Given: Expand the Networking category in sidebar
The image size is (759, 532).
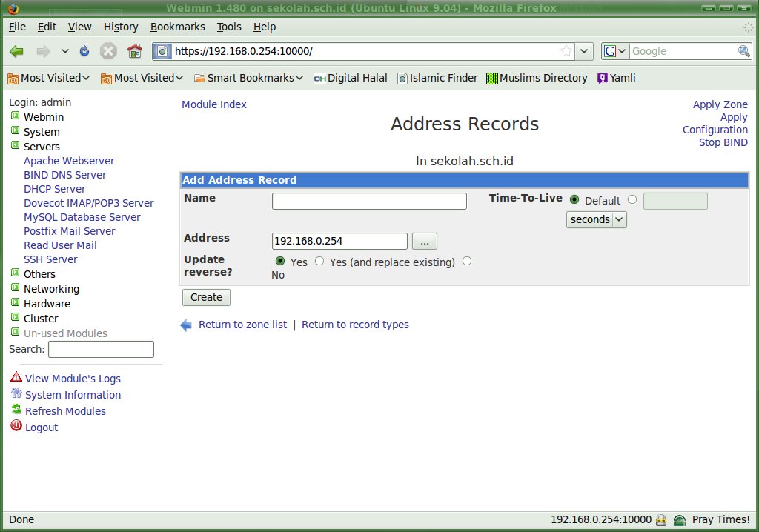Looking at the screenshot, I should [15, 288].
